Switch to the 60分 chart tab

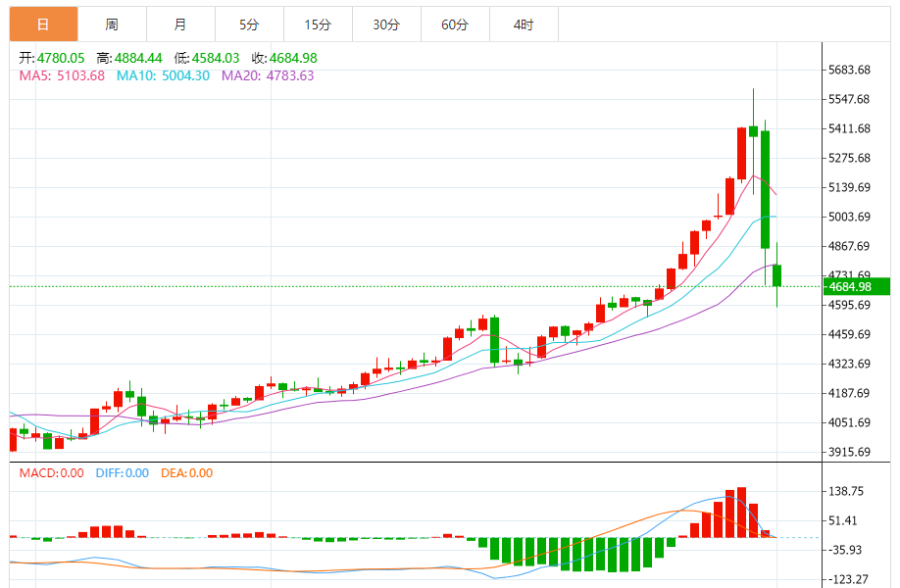pyautogui.click(x=455, y=24)
